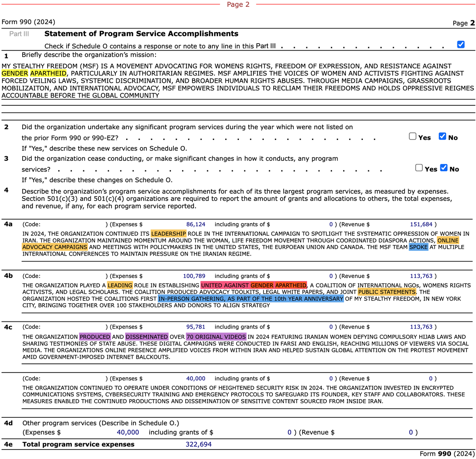Click 4a expenses value 86,124
Viewport: 476px width, 459px height.
(196, 224)
